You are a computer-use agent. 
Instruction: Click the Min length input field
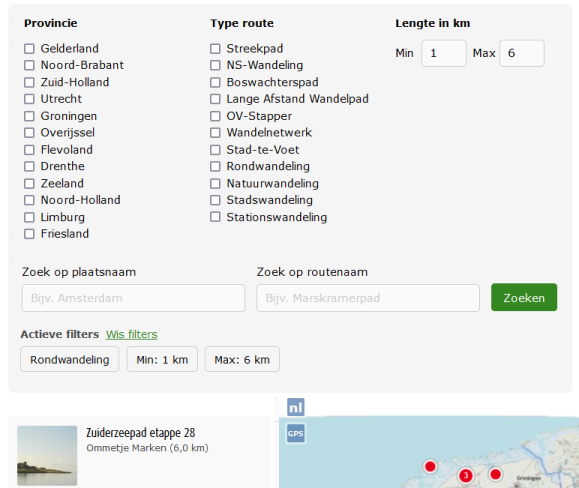tap(444, 54)
